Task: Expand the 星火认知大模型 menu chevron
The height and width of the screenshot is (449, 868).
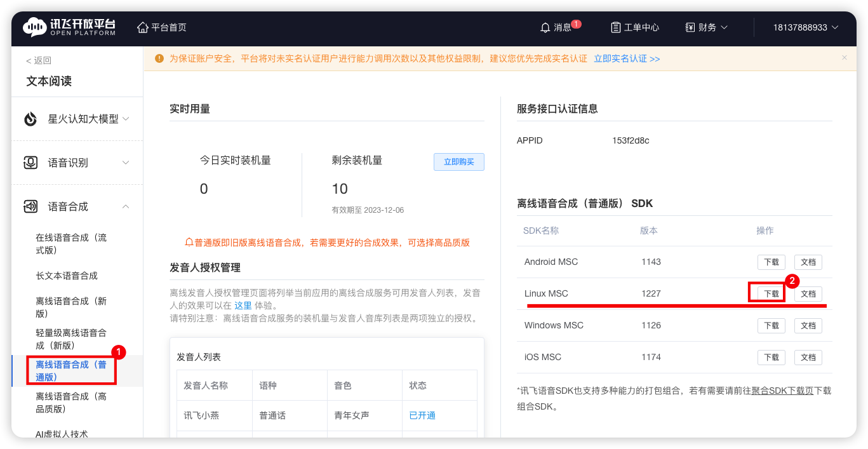Action: (x=126, y=119)
